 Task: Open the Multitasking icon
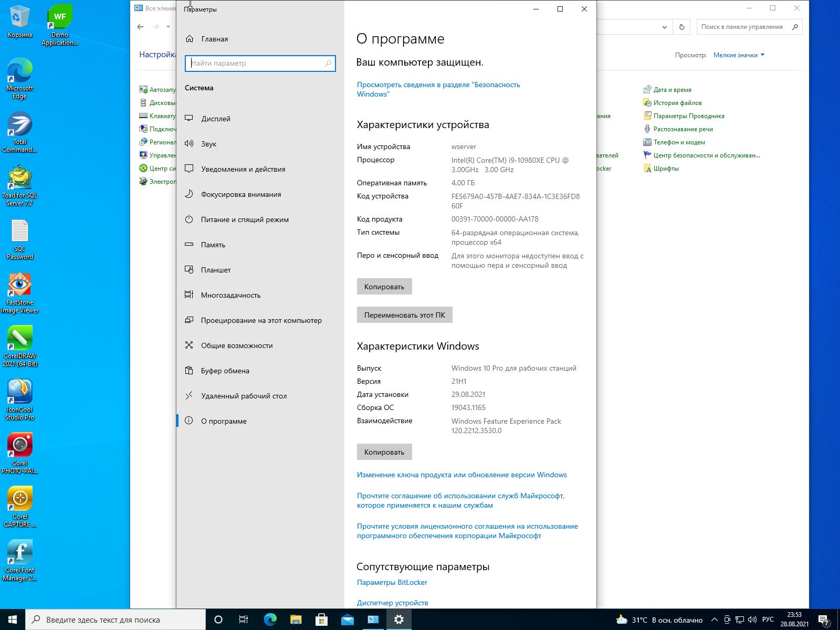189,295
